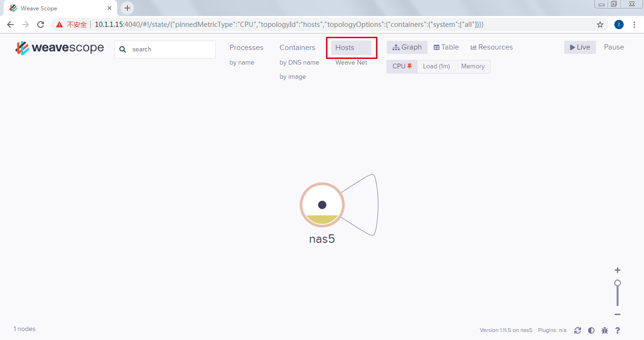Click the '1 nodes' status text
Viewport: 644px width, 340px height.
pos(25,329)
